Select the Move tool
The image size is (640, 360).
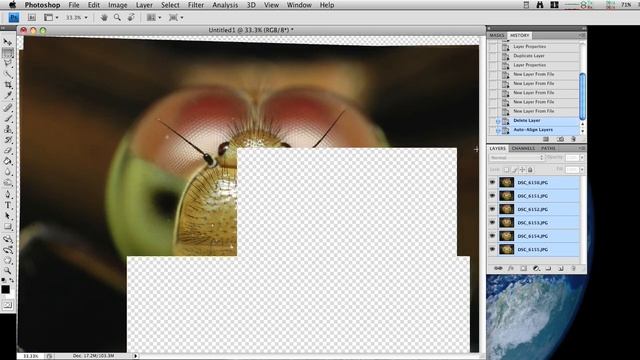(7, 42)
